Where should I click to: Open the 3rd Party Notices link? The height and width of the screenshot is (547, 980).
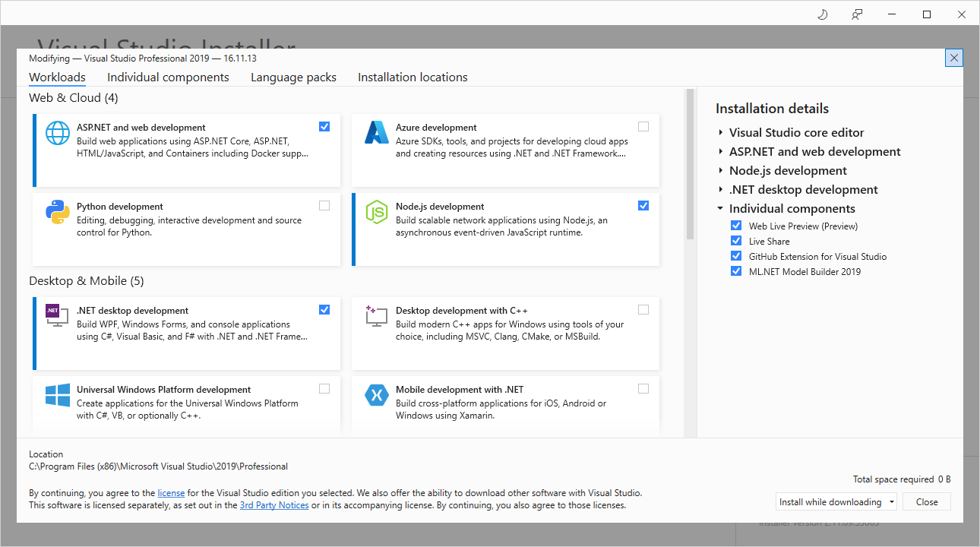(x=274, y=505)
